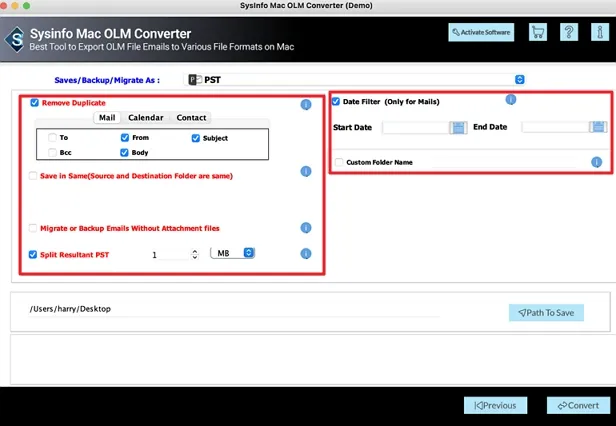Focus the Start Date input field
The width and height of the screenshot is (616, 426).
pos(416,128)
